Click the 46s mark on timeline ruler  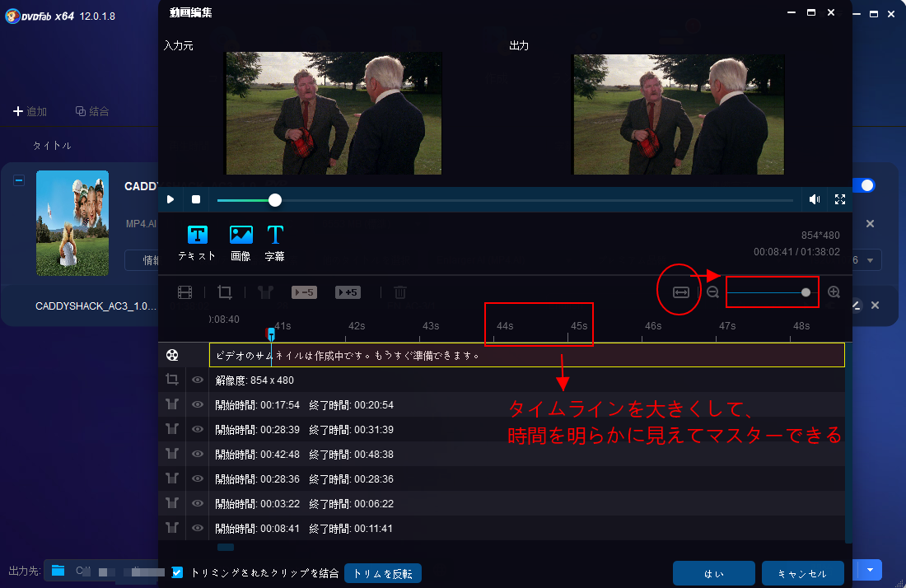pos(653,326)
